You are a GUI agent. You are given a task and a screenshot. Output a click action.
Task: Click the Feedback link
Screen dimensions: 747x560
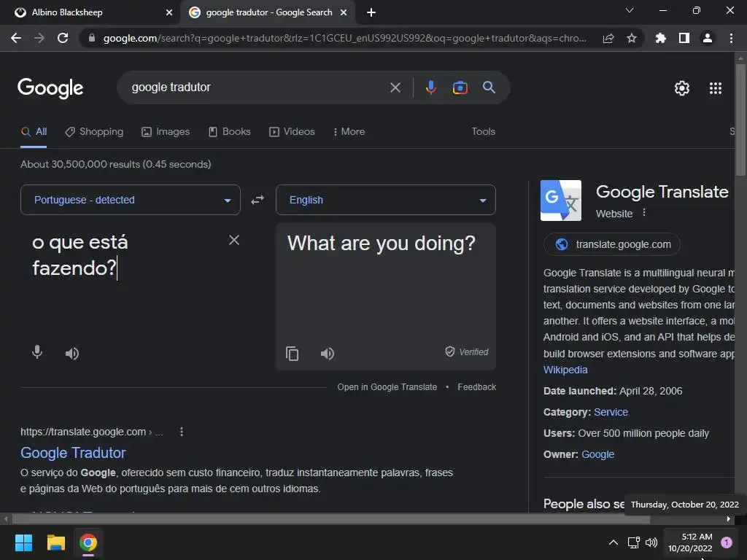[x=476, y=387]
